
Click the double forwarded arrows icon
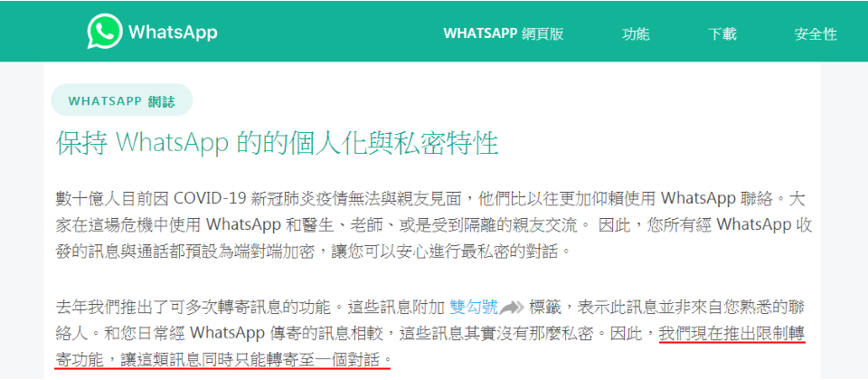[x=511, y=307]
